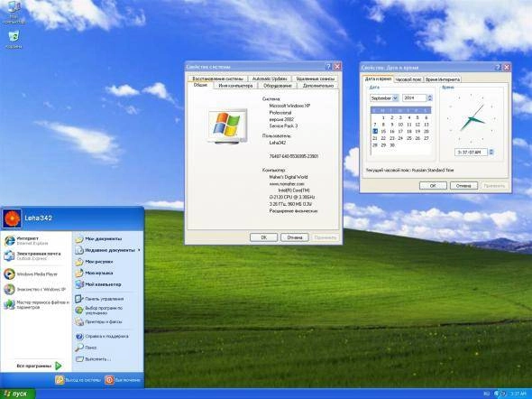Switch to the Advanced tab (Дополнительно)

[x=318, y=86]
